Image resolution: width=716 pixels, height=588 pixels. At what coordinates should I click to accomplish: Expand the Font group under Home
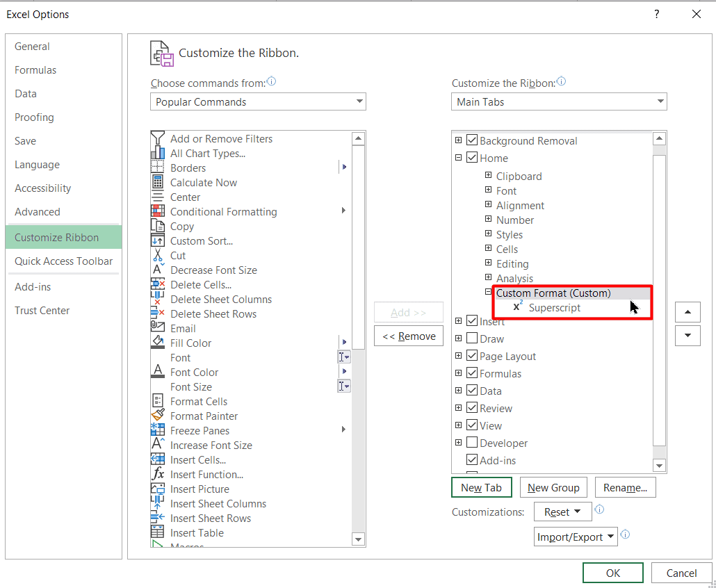pyautogui.click(x=487, y=190)
